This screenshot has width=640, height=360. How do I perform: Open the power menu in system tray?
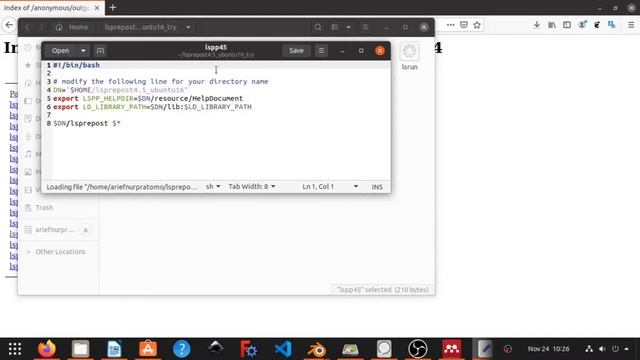(615, 349)
